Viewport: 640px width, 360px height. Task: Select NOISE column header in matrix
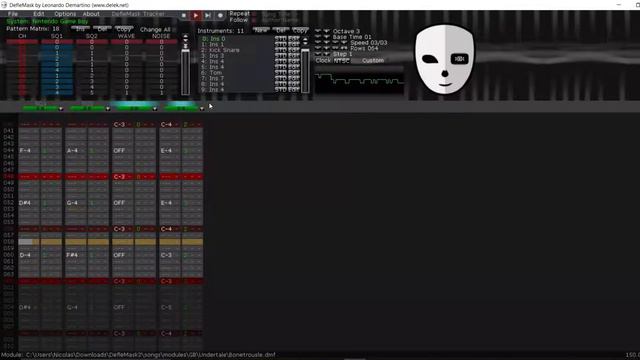[x=161, y=36]
